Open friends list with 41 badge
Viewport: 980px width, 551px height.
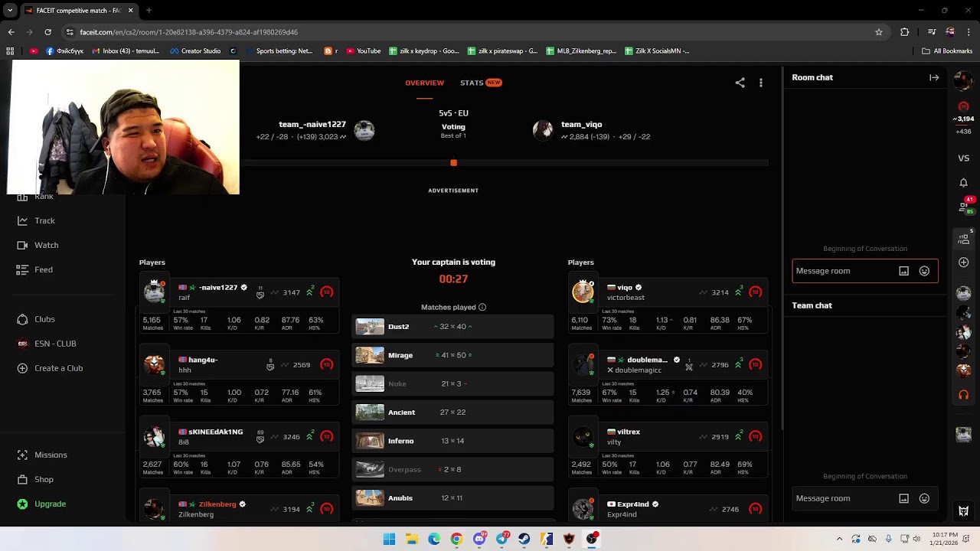(x=965, y=205)
